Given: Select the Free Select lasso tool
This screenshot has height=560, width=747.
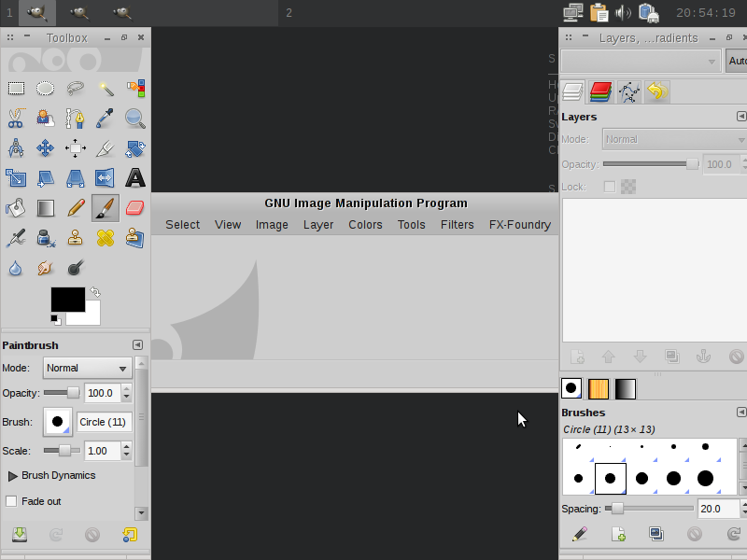Looking at the screenshot, I should [x=76, y=88].
